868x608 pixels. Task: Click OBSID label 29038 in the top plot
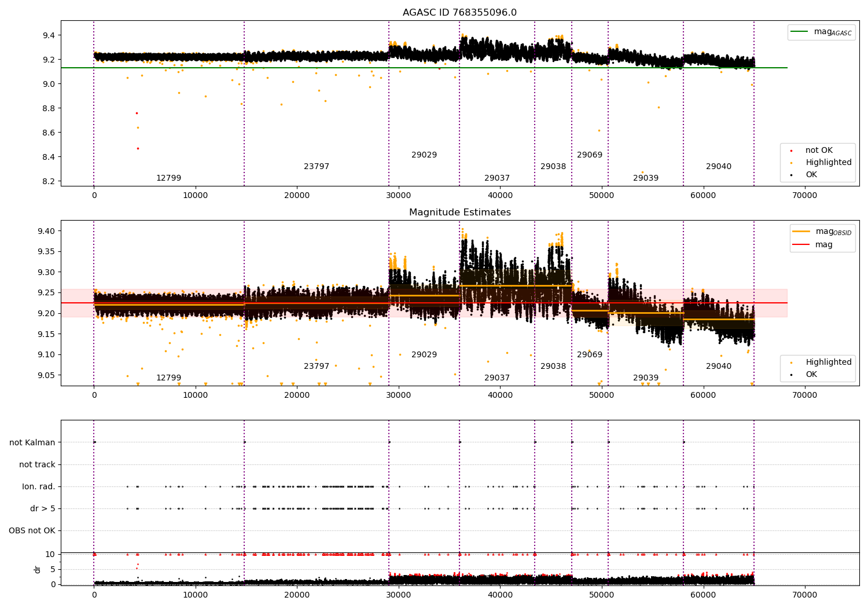click(553, 167)
